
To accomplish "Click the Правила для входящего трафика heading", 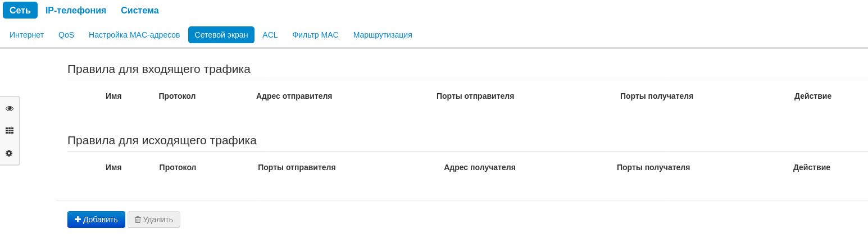I will point(159,69).
